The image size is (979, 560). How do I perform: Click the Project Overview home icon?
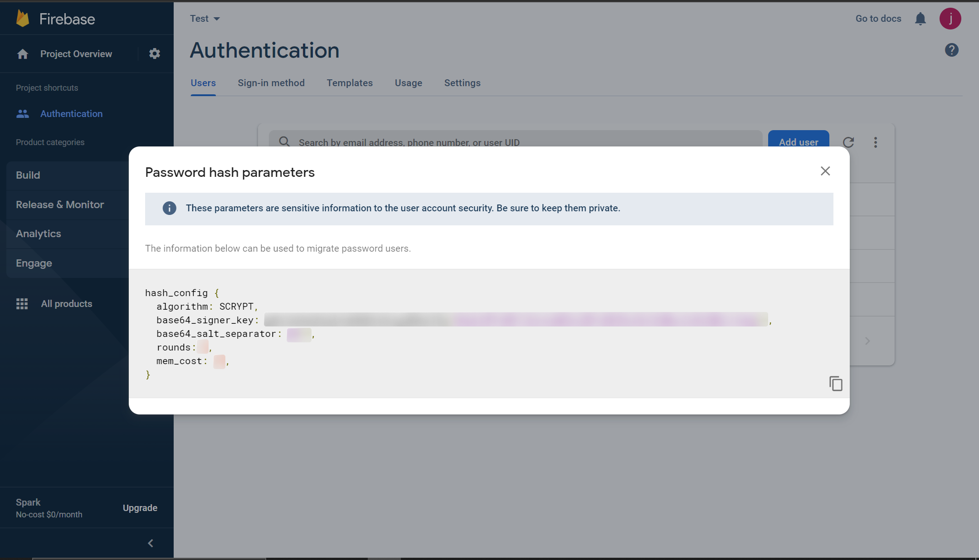point(22,54)
